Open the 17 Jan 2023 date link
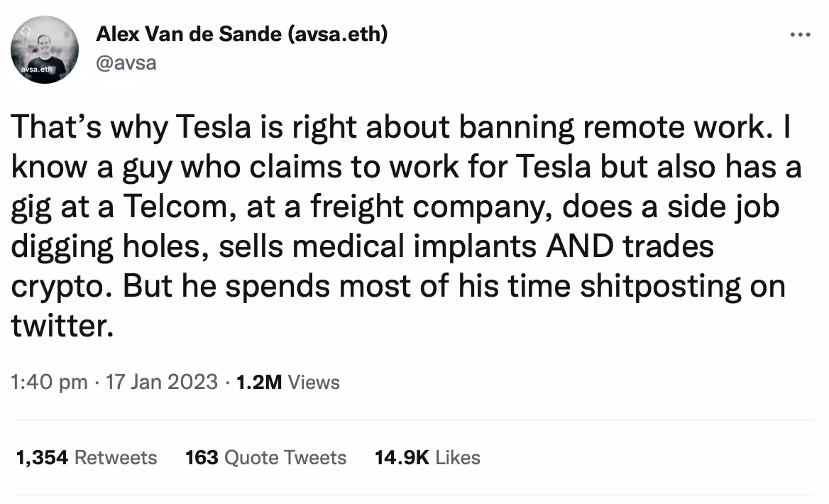This screenshot has width=829, height=504. 161,382
